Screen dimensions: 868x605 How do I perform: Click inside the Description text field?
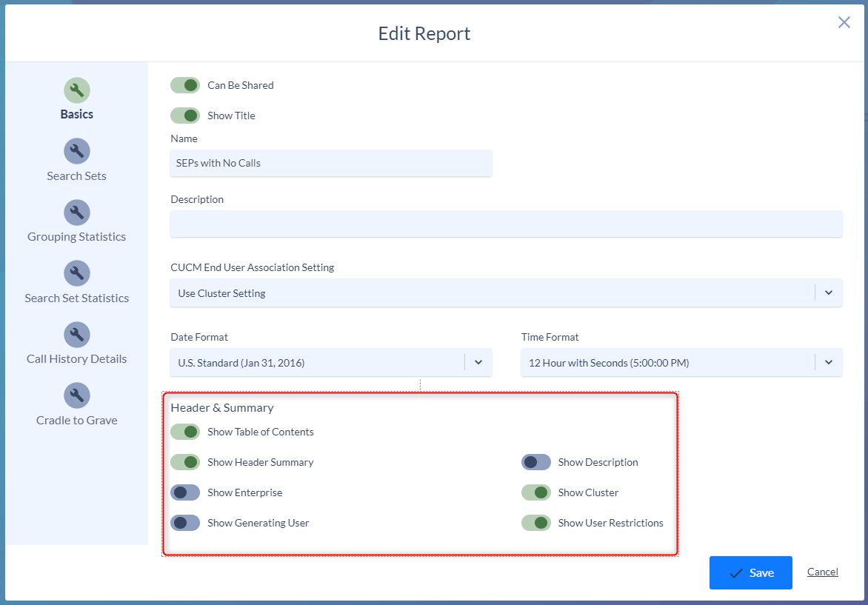pyautogui.click(x=506, y=224)
